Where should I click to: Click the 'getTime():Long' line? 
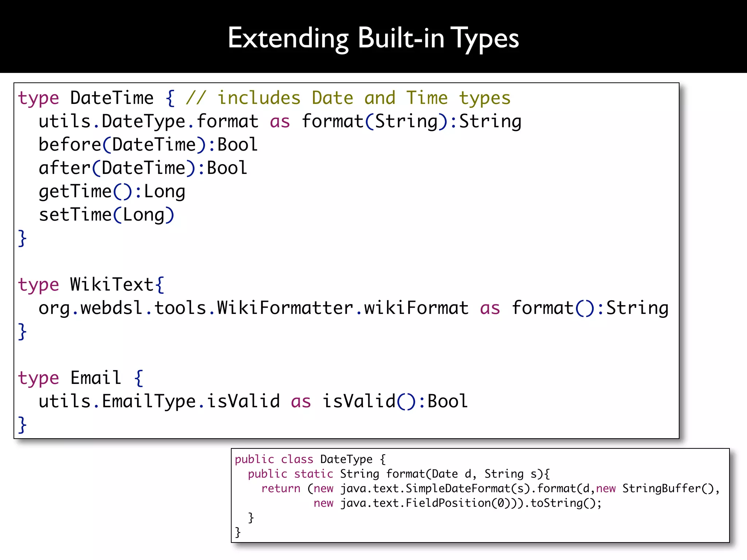pos(112,192)
